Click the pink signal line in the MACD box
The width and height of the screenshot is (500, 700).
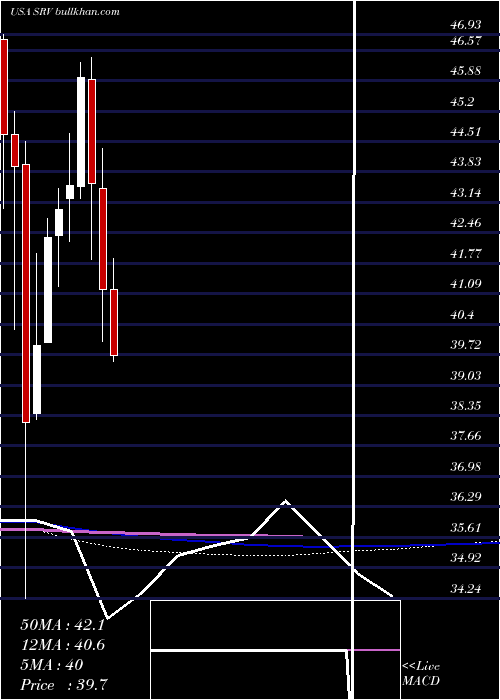tap(374, 650)
